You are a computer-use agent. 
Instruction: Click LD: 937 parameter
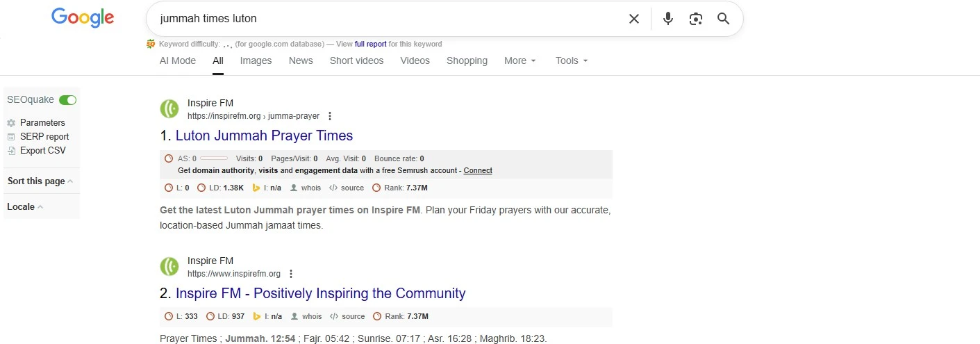pyautogui.click(x=226, y=316)
